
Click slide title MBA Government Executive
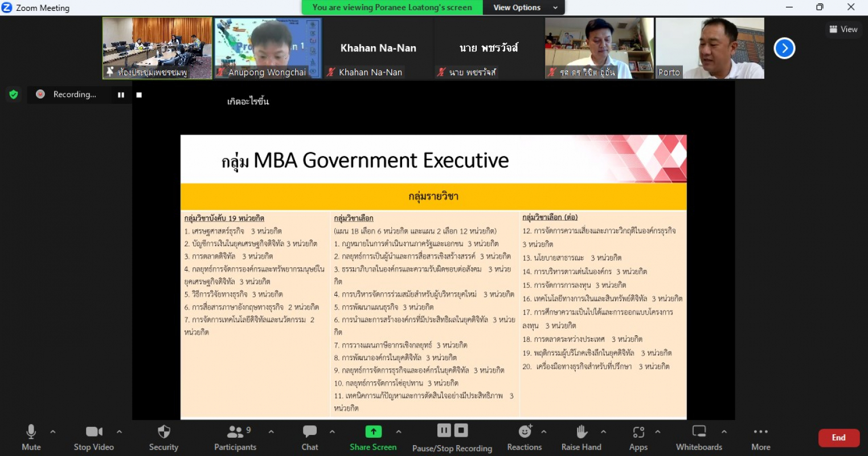click(365, 161)
